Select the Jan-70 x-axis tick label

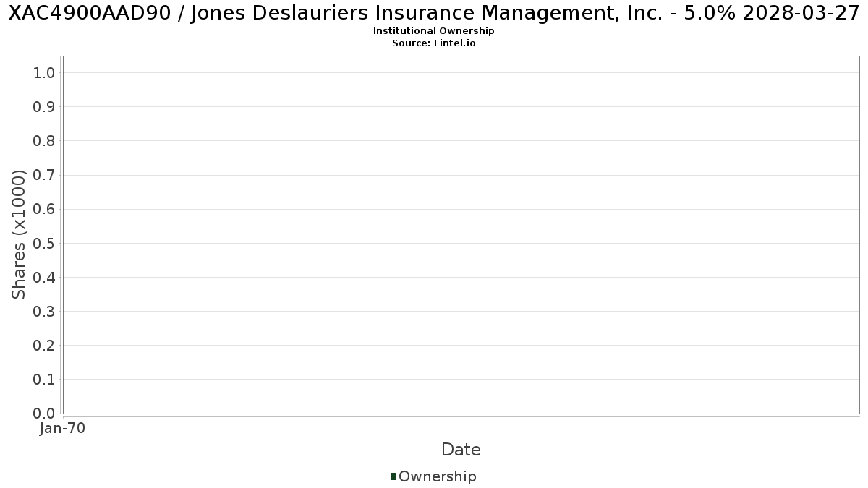[x=63, y=428]
